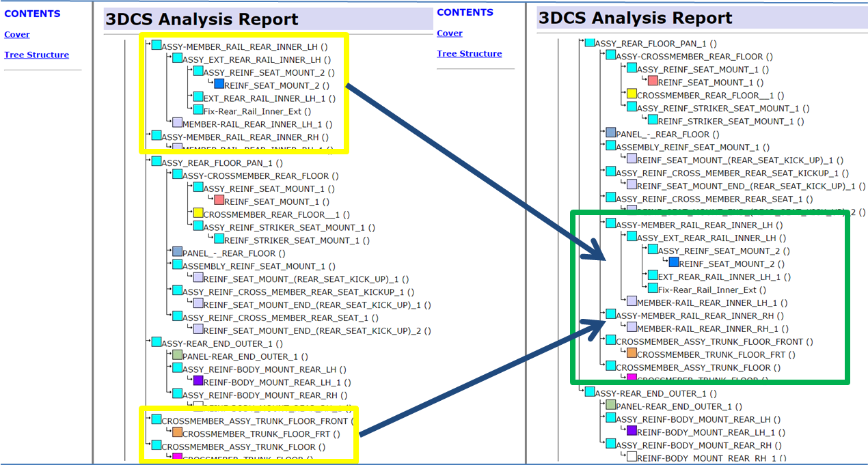Click the left panel CONTENTS heading
The image size is (868, 465).
[x=32, y=13]
